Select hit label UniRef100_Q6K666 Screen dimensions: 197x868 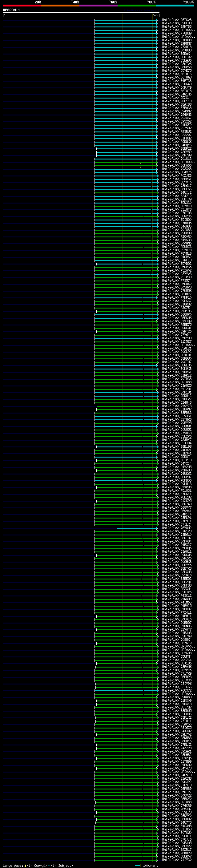point(177,165)
